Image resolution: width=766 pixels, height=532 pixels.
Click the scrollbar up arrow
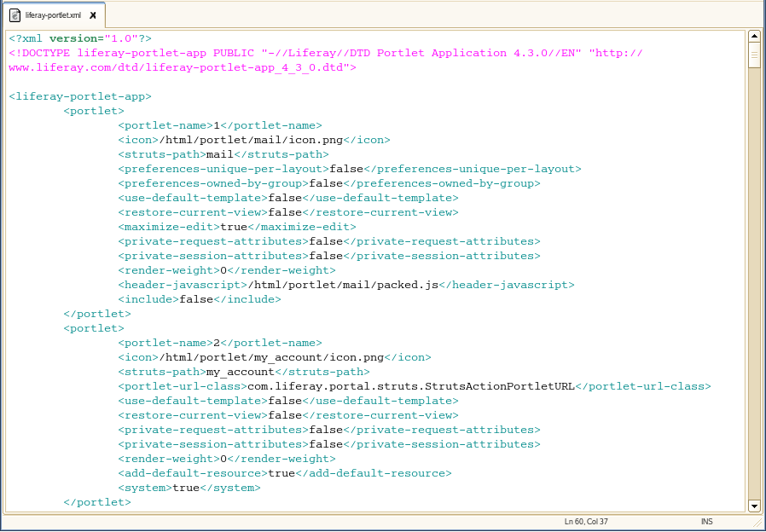point(754,36)
